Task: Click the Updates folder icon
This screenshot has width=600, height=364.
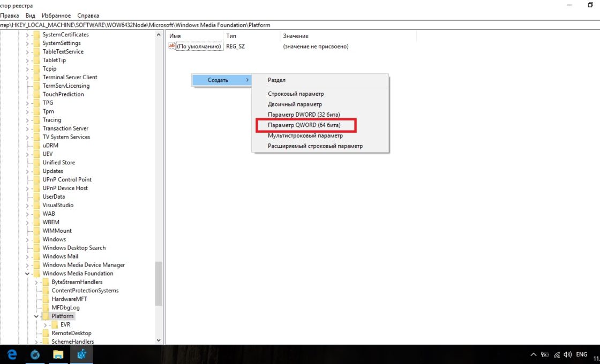Action: [x=37, y=171]
